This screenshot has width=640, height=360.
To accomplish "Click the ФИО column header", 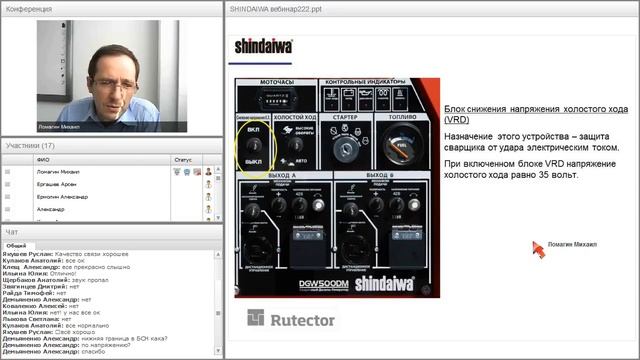I will point(102,160).
